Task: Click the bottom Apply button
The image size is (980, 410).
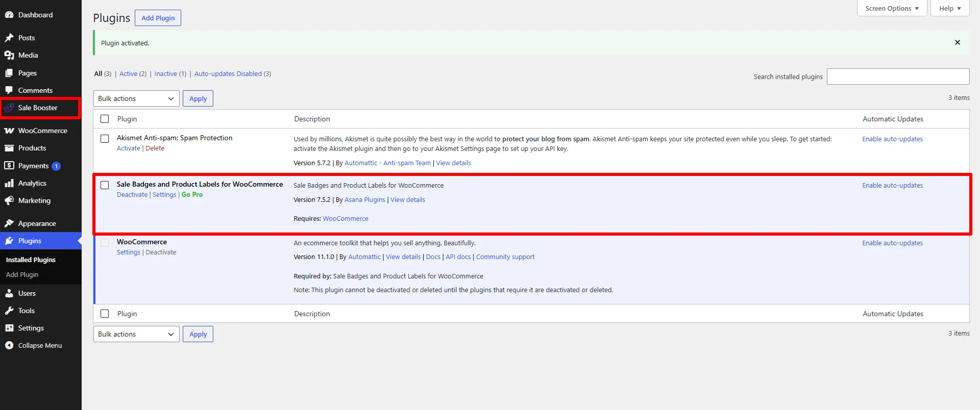Action: [198, 334]
